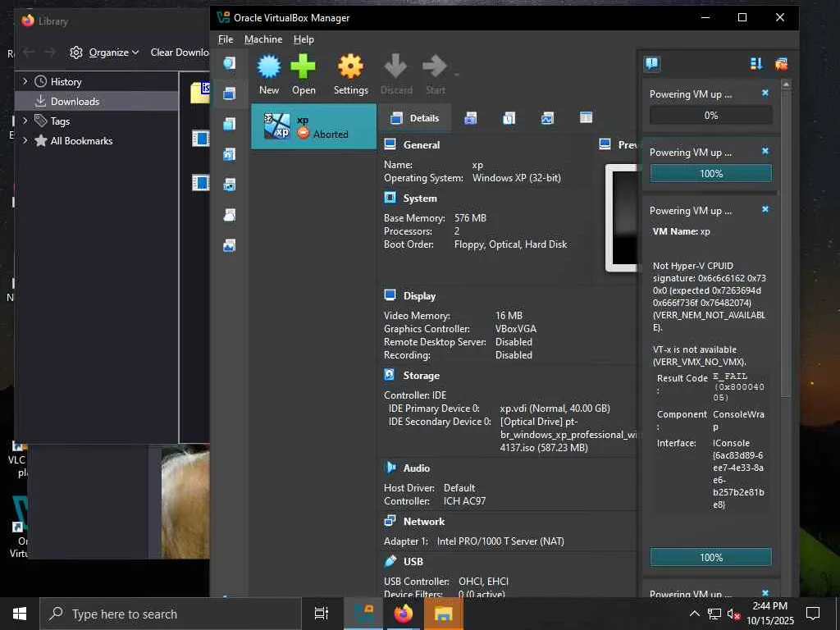Click the green Open machine icon
Viewport: 840px width, 630px height.
tap(304, 66)
